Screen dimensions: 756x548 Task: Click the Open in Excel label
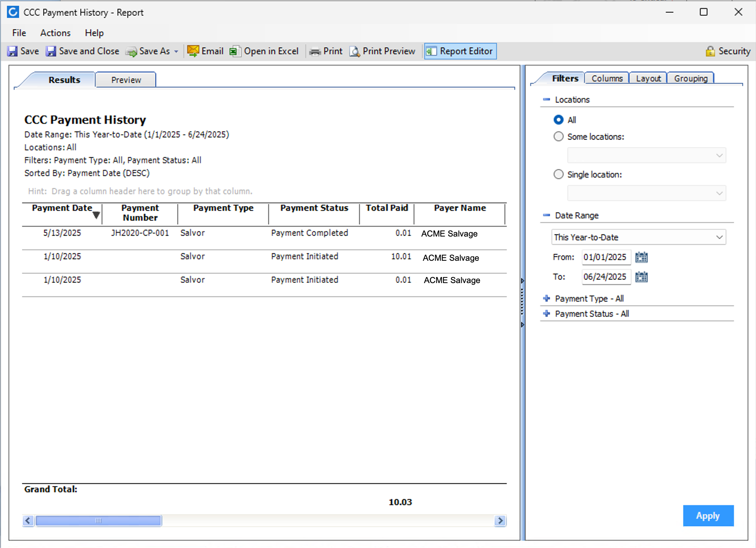[271, 51]
